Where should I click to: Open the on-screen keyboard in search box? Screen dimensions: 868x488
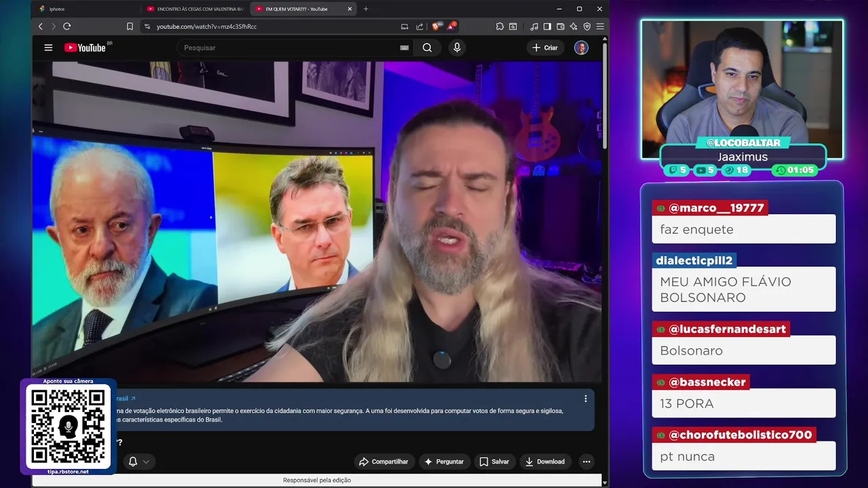pos(404,47)
